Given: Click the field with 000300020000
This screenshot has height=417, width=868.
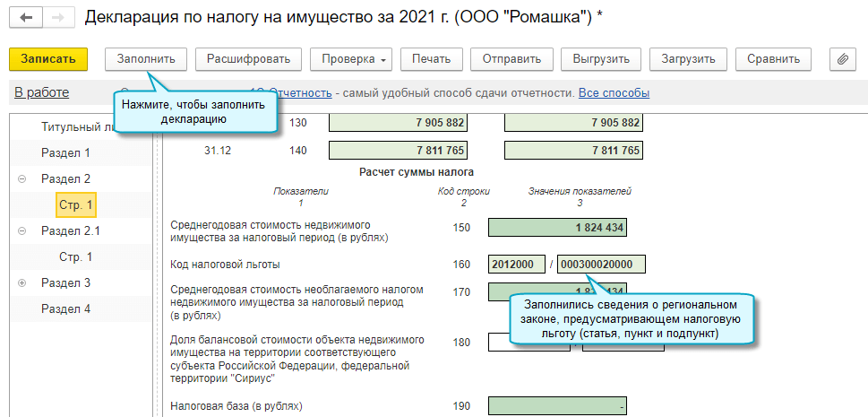Looking at the screenshot, I should (x=601, y=265).
